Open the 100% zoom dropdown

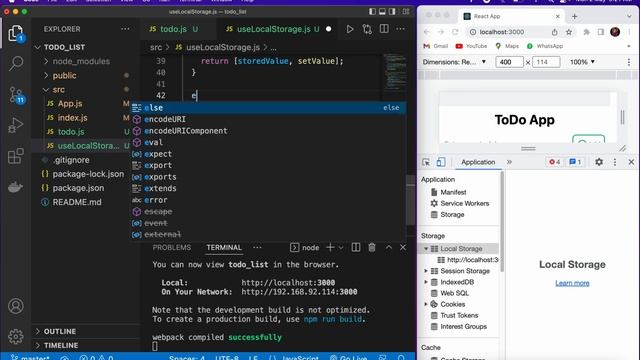tap(582, 62)
